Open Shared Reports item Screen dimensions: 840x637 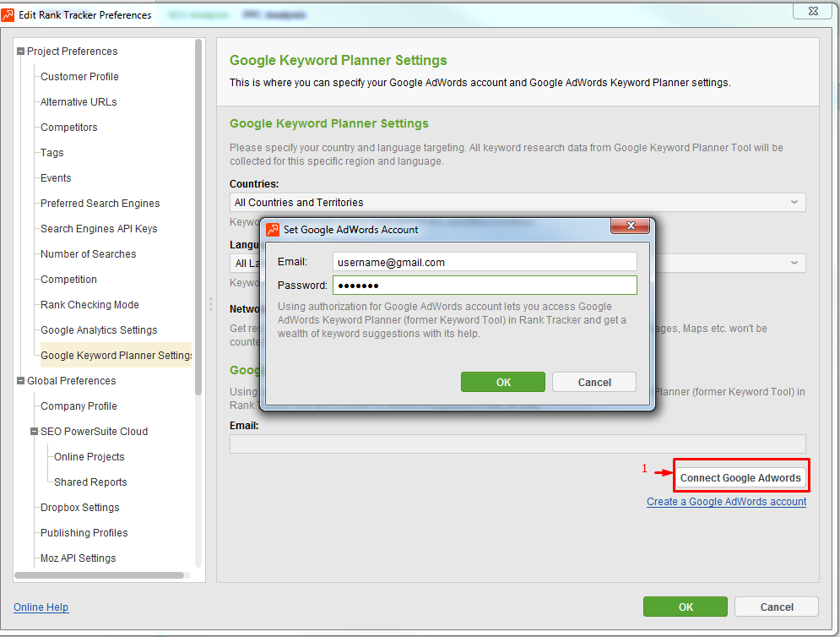point(90,482)
